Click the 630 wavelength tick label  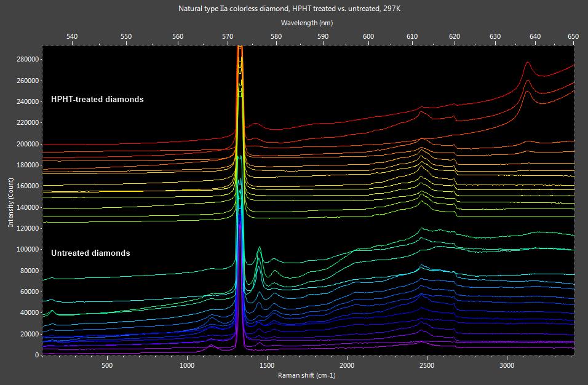[495, 36]
